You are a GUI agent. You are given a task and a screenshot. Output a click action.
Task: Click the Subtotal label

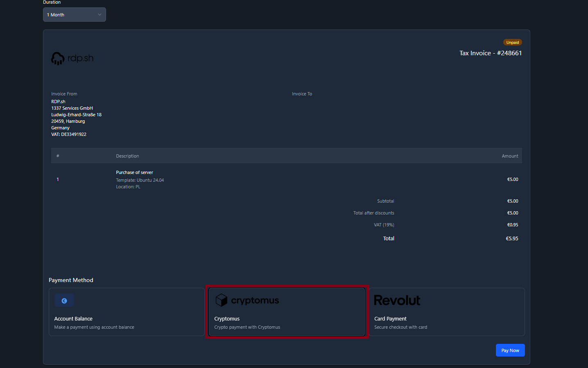click(386, 201)
